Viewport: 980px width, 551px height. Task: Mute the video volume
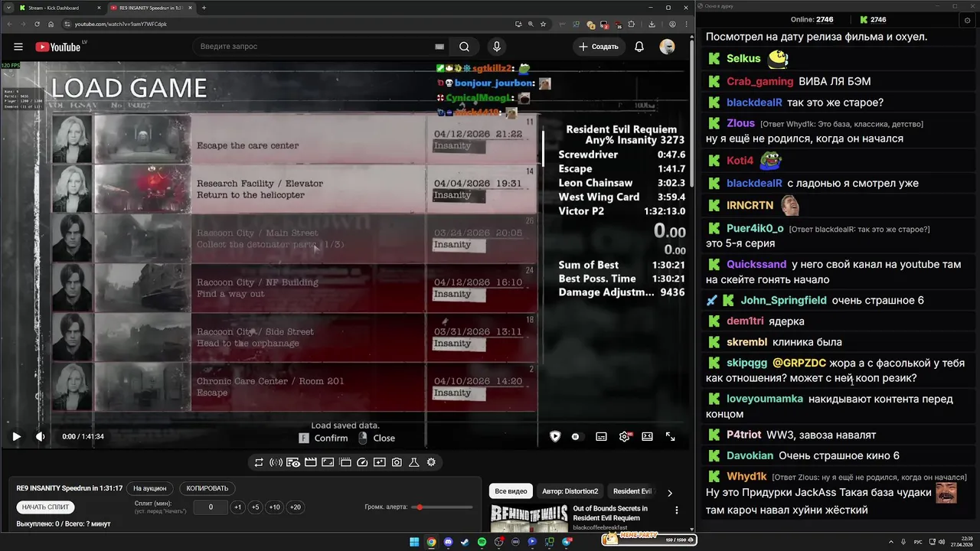pyautogui.click(x=41, y=437)
